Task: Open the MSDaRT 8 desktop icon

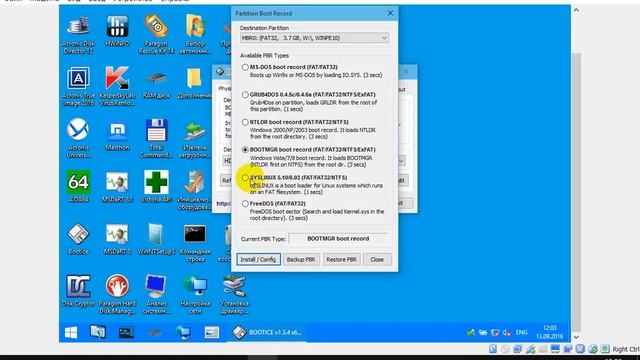Action: point(117,239)
